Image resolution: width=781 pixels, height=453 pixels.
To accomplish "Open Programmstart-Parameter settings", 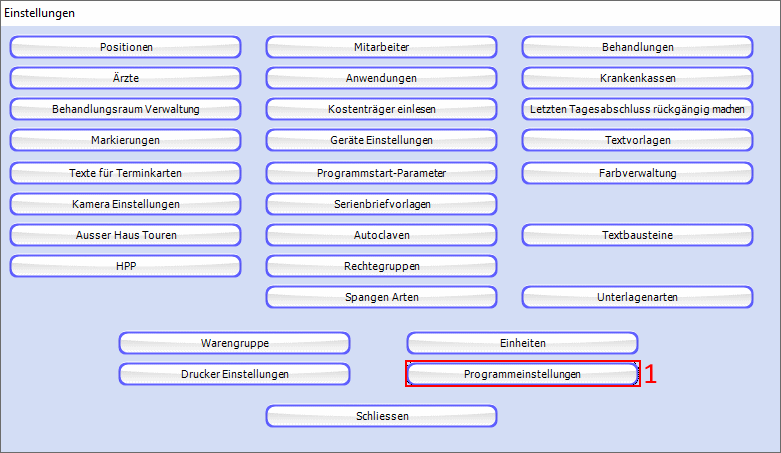I will (x=381, y=173).
